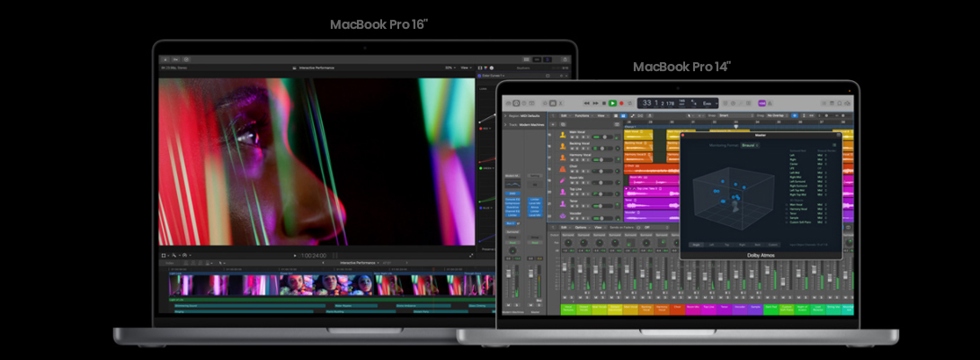980x360 pixels.
Task: Expand the Track Modern Machines disclosure triangle
Action: point(505,124)
